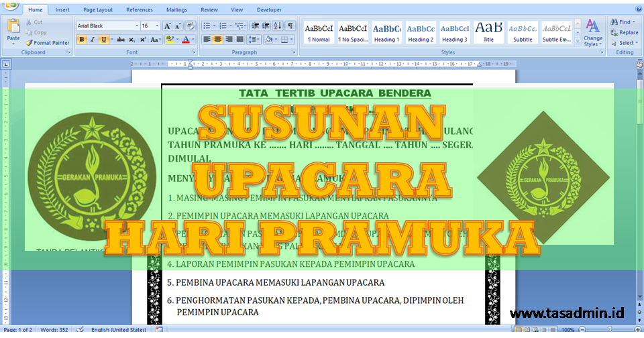
Task: Click the Shrink Font icon
Action: tap(178, 26)
